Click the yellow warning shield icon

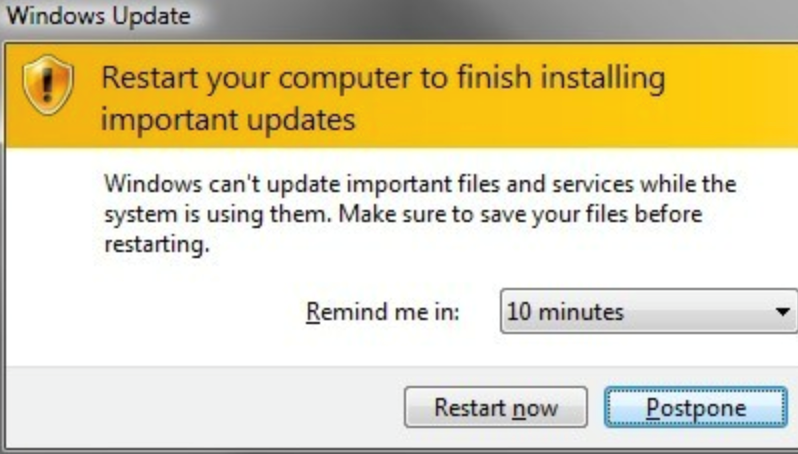point(48,84)
